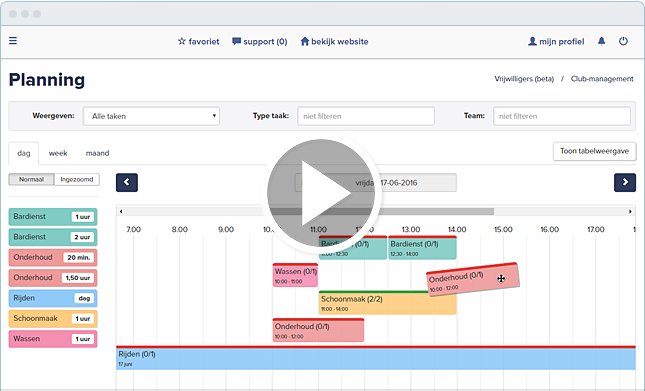Play the video overlay button
Screen dimensions: 645x391
pyautogui.click(x=321, y=193)
